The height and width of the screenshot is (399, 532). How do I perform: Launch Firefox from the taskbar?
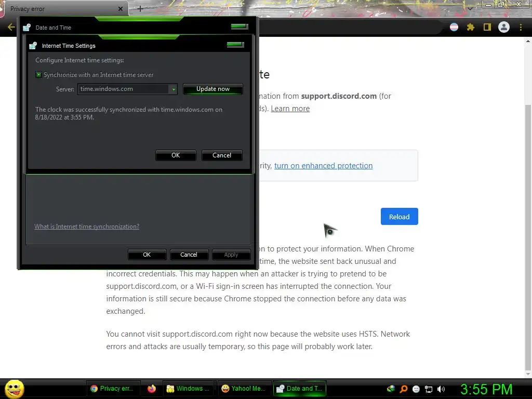[x=151, y=389]
